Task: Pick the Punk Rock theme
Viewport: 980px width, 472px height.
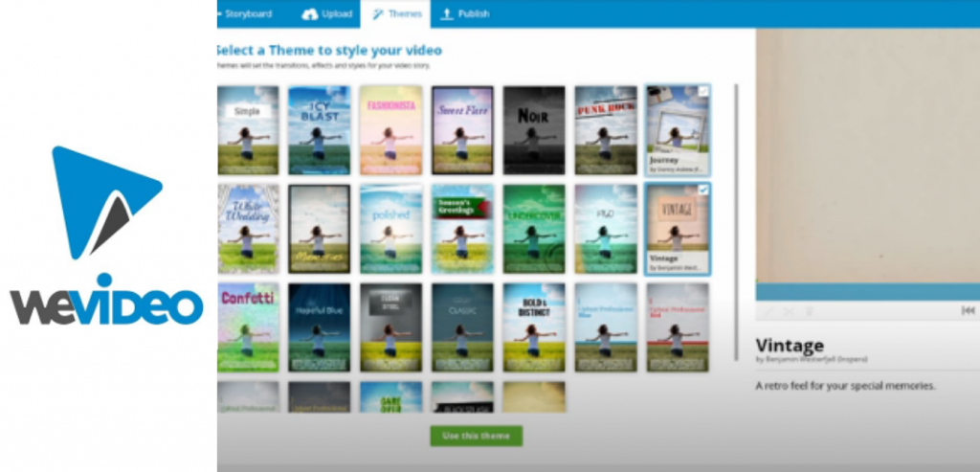Action: click(606, 130)
